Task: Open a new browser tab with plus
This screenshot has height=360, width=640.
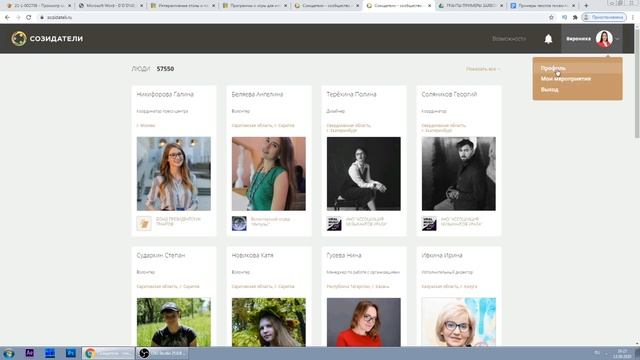Action: [x=586, y=6]
